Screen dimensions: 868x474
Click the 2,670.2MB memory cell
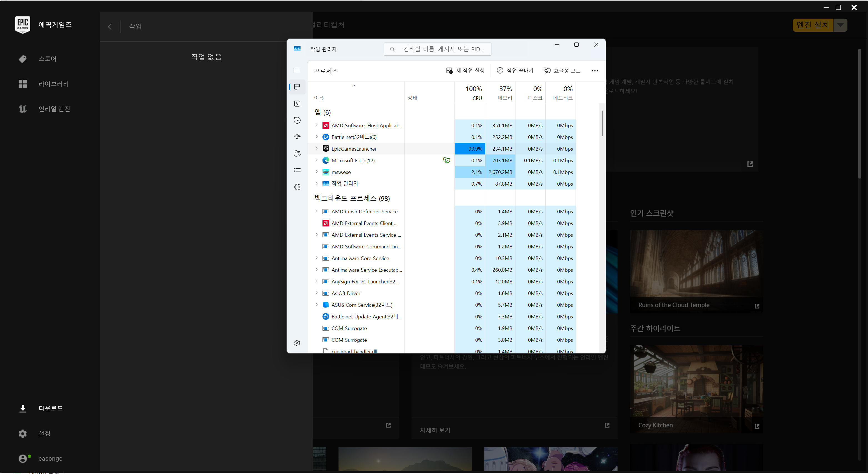pos(500,172)
